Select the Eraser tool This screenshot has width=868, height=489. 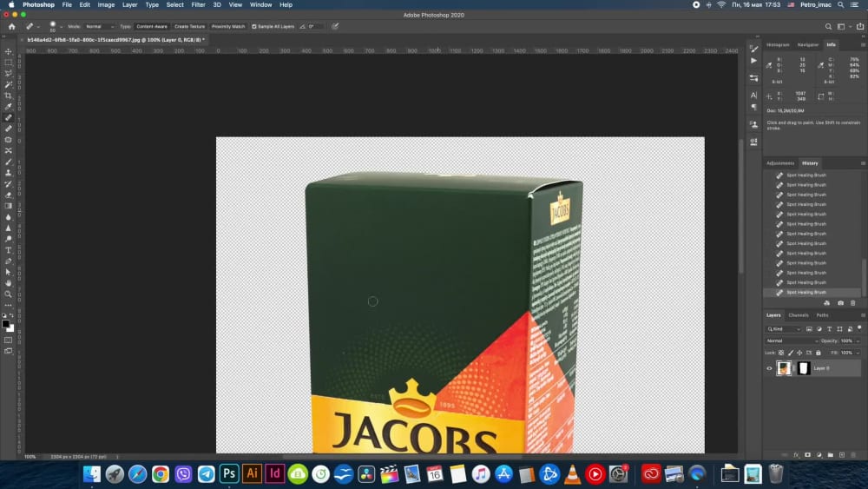click(9, 195)
